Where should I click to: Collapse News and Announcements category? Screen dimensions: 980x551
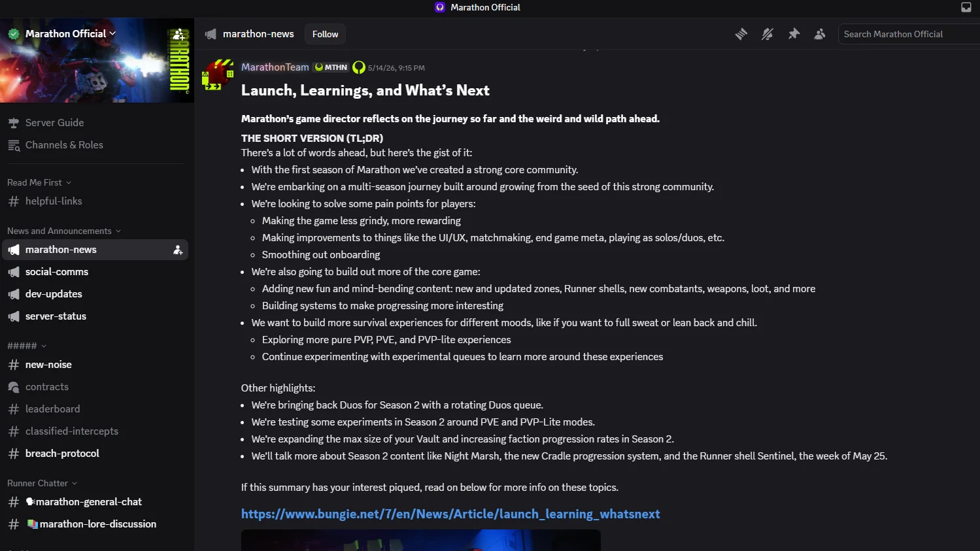[64, 231]
